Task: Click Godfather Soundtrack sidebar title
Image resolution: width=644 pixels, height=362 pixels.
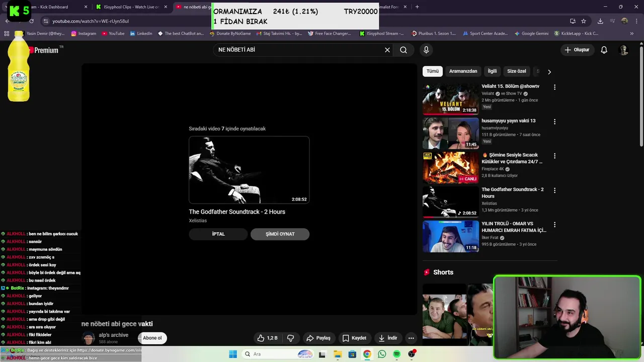Action: click(x=513, y=193)
